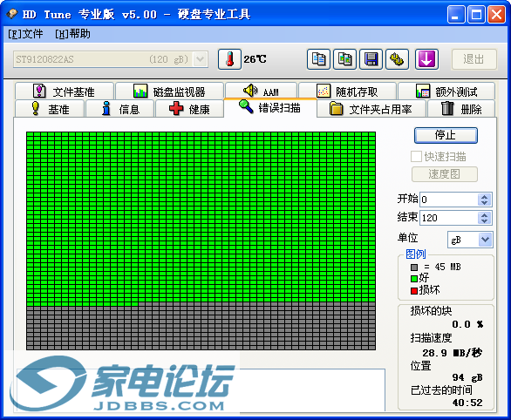Click the 开始 input field
511x420 pixels.
(x=449, y=200)
